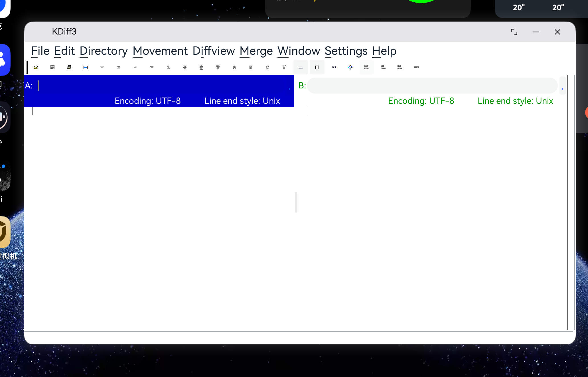Go to current delta (blue bowtie icon)
The image size is (588, 377).
coord(86,67)
